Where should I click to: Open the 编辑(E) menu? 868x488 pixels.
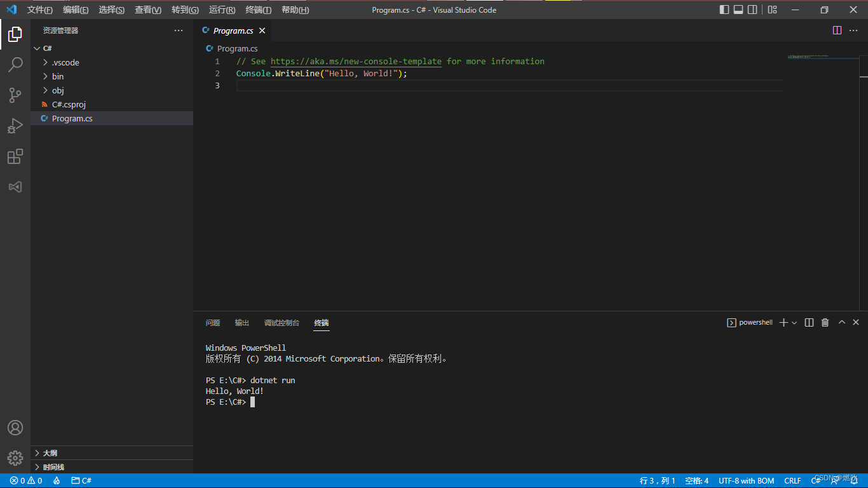click(76, 10)
